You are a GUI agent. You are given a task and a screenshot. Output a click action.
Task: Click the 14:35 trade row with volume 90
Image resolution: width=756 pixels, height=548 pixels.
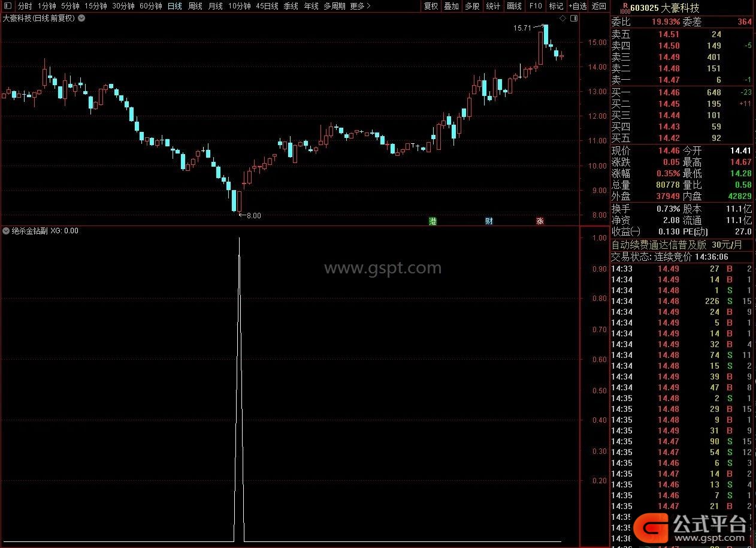click(682, 441)
